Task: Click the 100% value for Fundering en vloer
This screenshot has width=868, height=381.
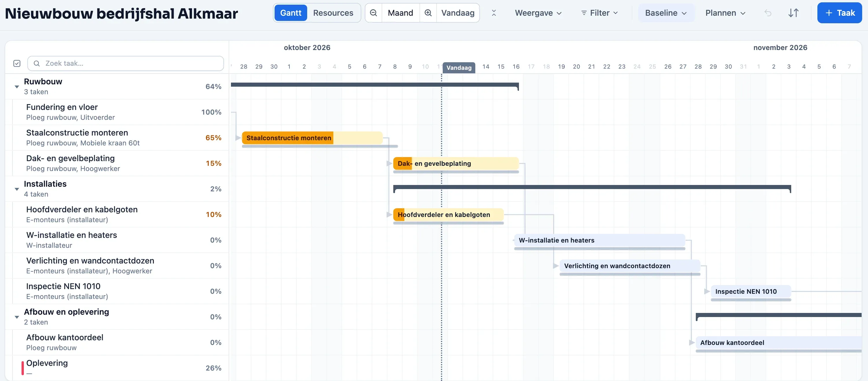Action: pos(211,112)
